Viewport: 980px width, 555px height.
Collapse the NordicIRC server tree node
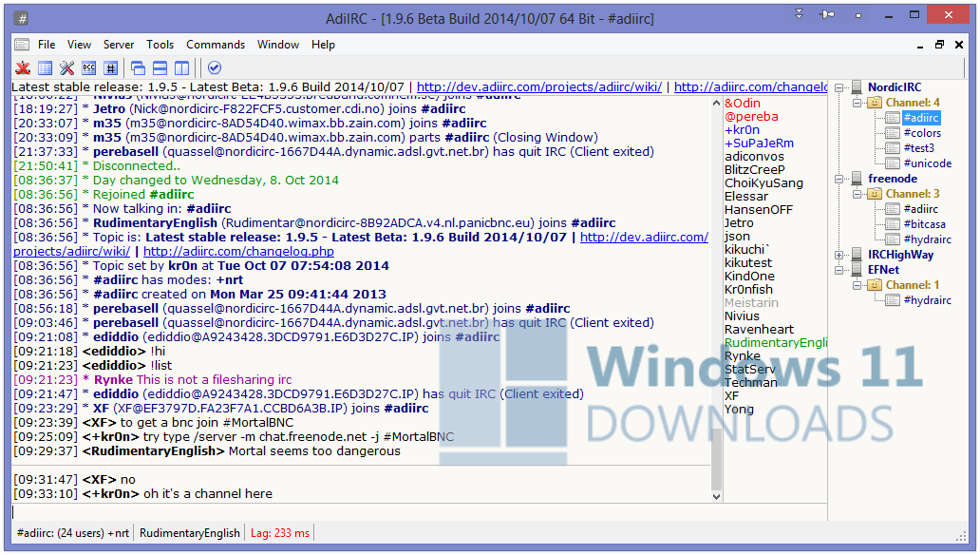[x=839, y=87]
